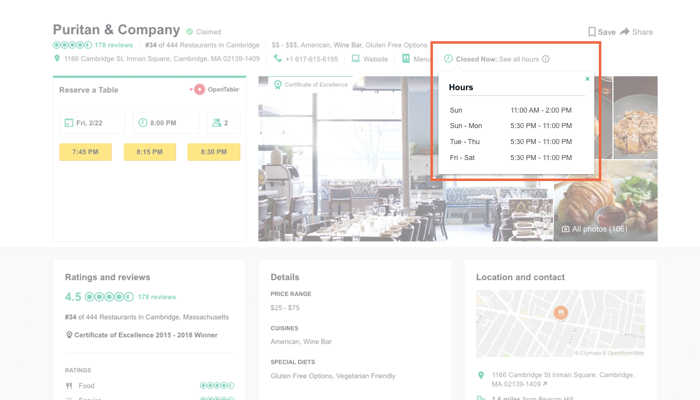Click the calendar icon in date field
This screenshot has height=400, width=700.
69,123
